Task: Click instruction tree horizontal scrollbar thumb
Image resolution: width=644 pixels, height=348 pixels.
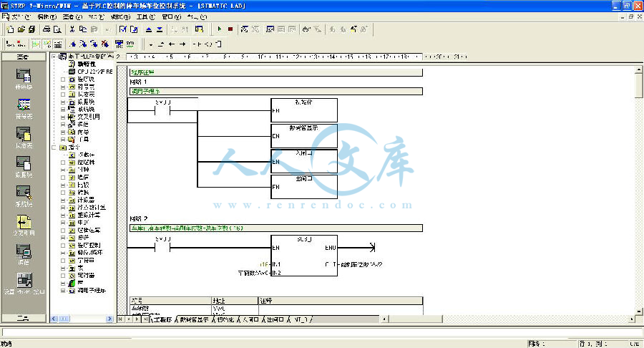Action: pyautogui.click(x=64, y=319)
